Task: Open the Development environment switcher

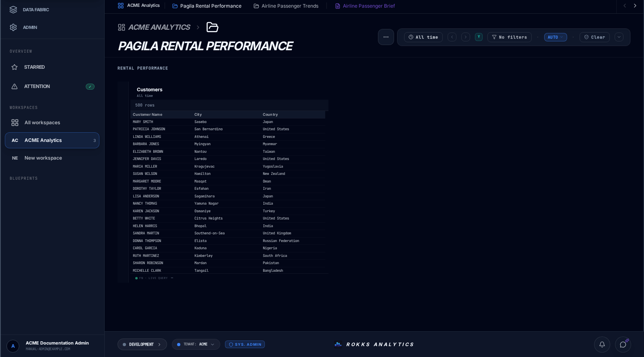Action: click(x=142, y=345)
